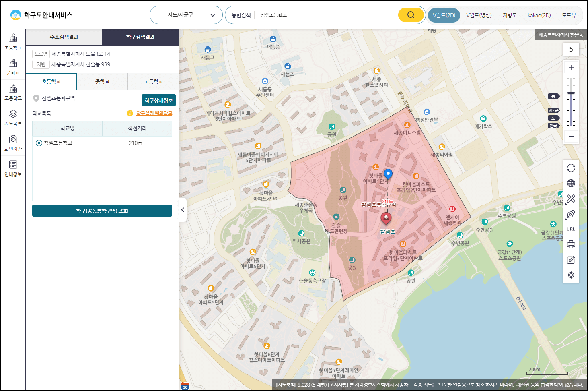This screenshot has width=588, height=391.
Task: Collapse the side panel with arrow handle
Action: [x=183, y=210]
